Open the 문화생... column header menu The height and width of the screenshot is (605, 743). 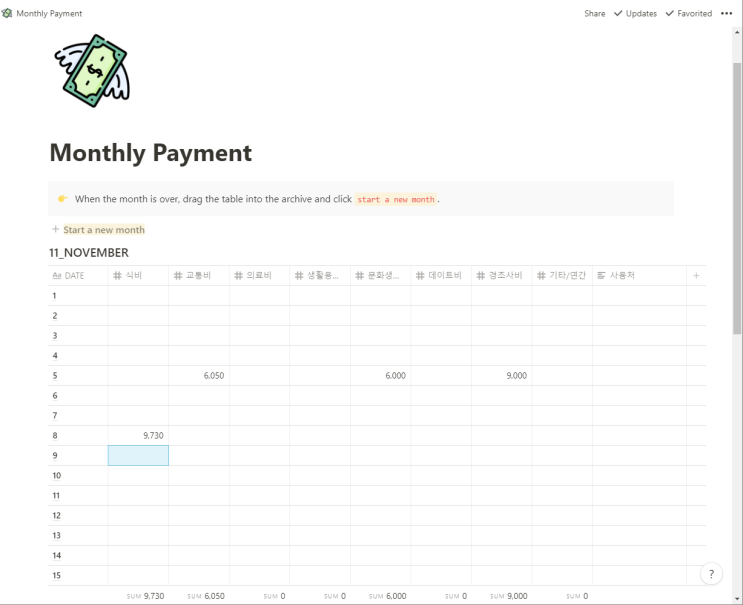[381, 275]
